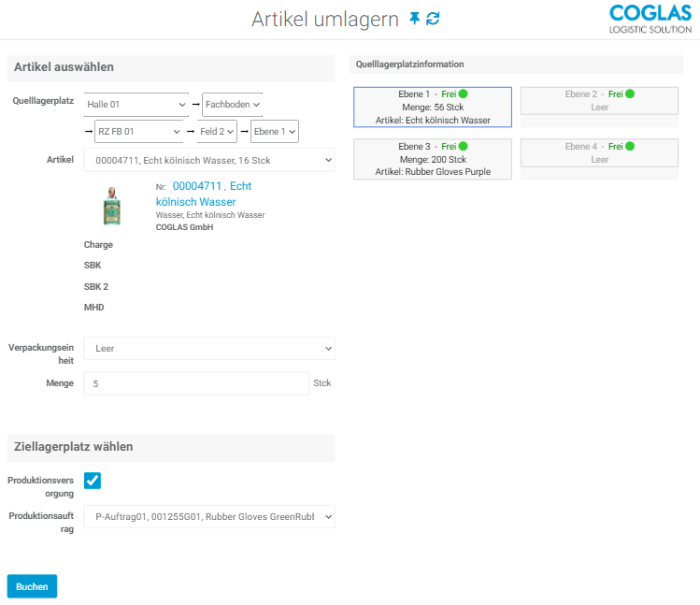
Task: Click the COGLAS logo
Action: tap(650, 19)
